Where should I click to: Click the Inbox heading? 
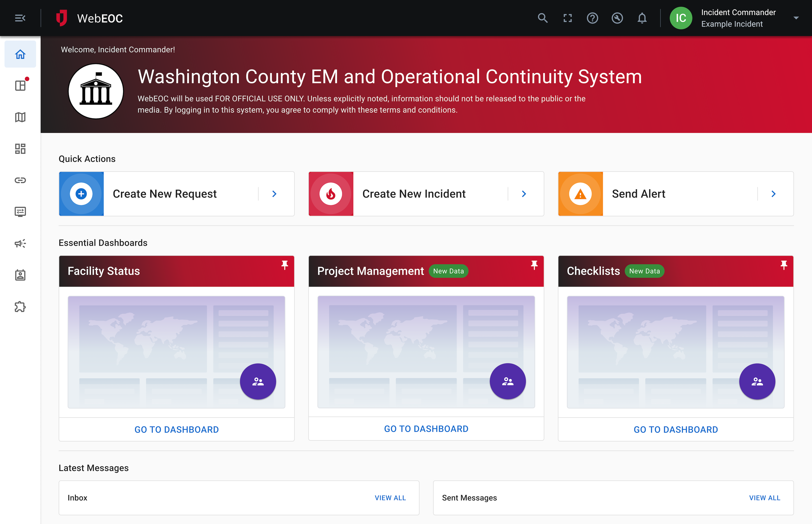pos(77,498)
